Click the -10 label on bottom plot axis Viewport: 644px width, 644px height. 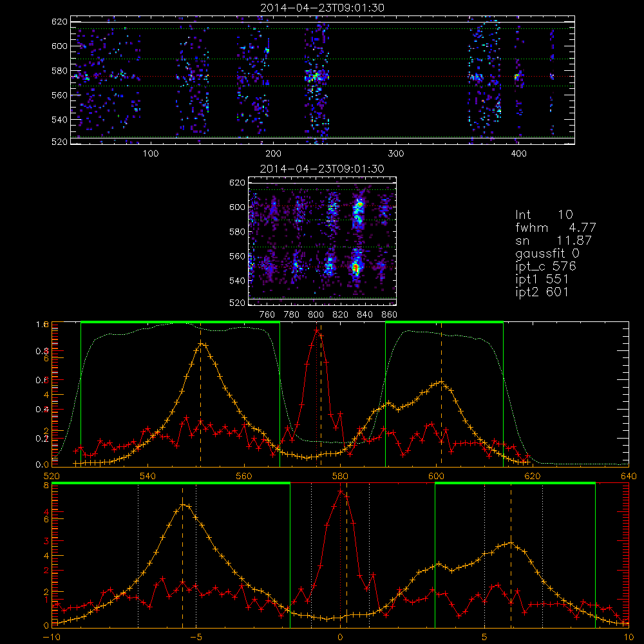[52, 637]
